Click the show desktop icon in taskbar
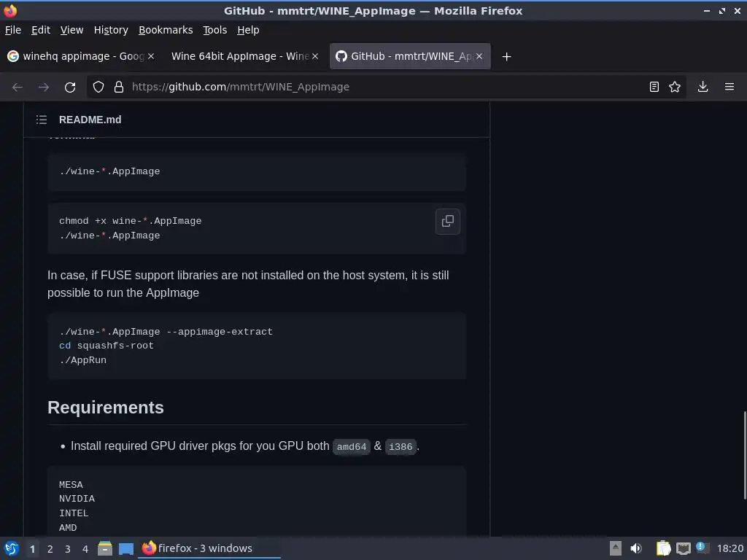747x560 pixels. (126, 548)
